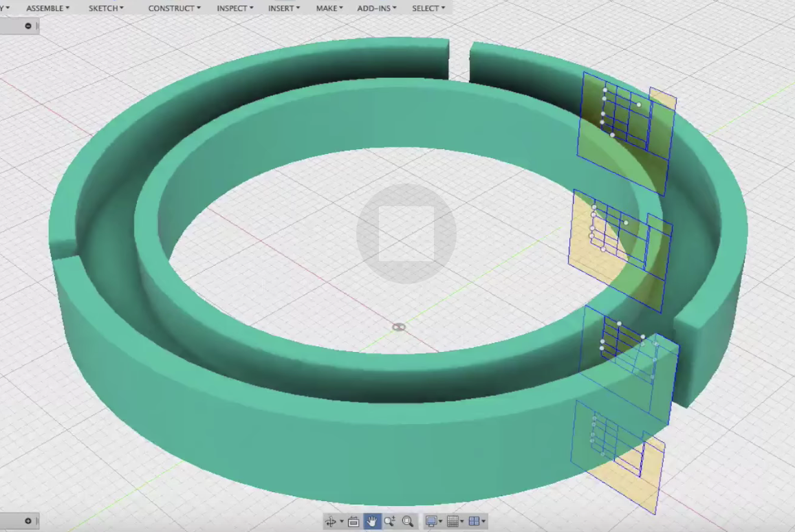This screenshot has width=795, height=532.
Task: Collapse the browser panel arrow
Action: point(28,25)
